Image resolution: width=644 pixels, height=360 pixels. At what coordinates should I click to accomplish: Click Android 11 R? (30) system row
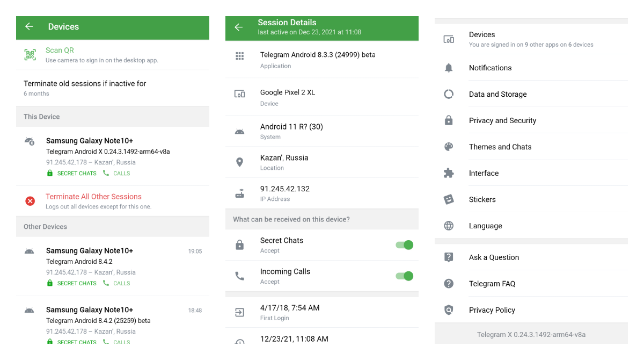(322, 131)
